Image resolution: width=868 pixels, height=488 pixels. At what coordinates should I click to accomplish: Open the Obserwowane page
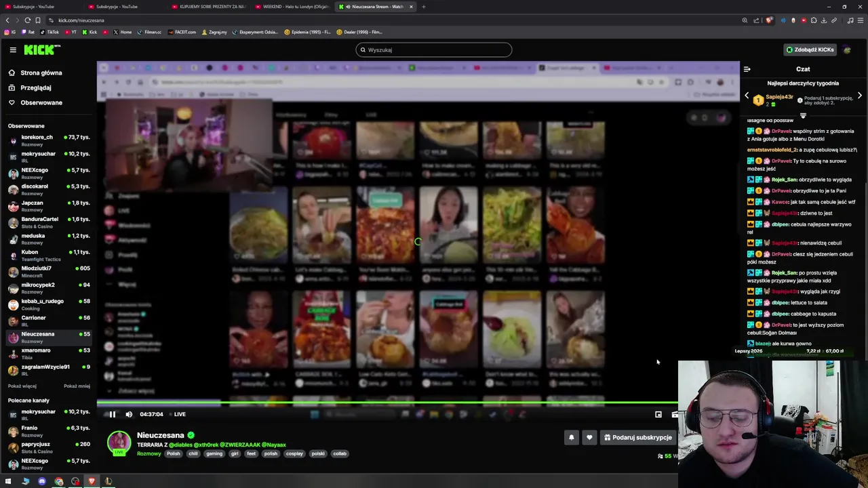tap(35, 102)
